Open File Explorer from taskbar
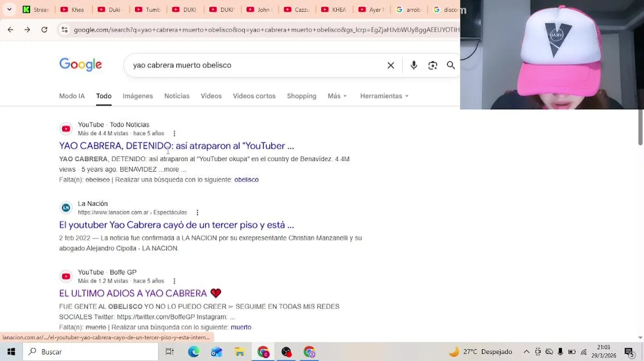This screenshot has width=644, height=361. tap(240, 351)
